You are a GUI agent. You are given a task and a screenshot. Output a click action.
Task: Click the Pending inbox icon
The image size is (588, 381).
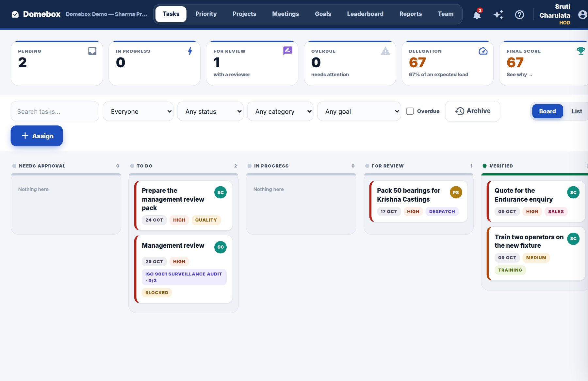92,51
